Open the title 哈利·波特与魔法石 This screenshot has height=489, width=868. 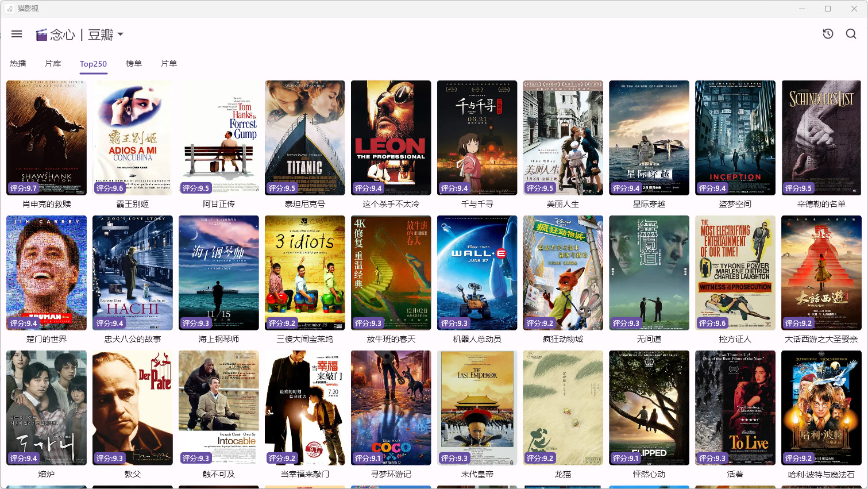[x=821, y=474]
